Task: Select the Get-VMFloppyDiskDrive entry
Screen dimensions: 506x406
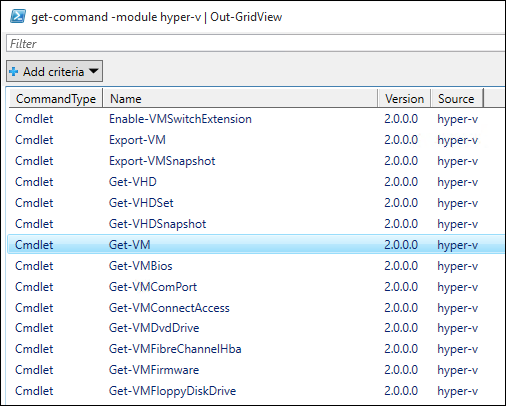Action: 172,391
